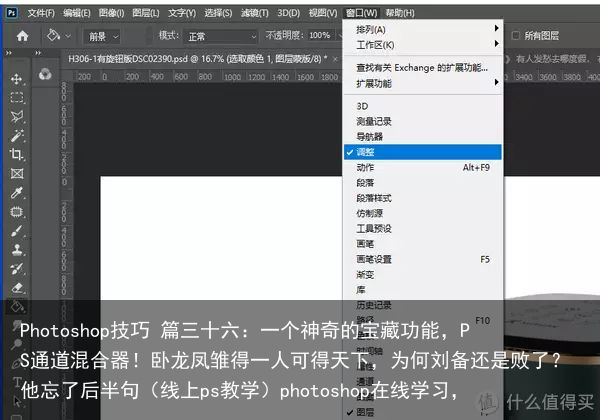Open the collapsed color panel icon

pyautogui.click(x=45, y=74)
